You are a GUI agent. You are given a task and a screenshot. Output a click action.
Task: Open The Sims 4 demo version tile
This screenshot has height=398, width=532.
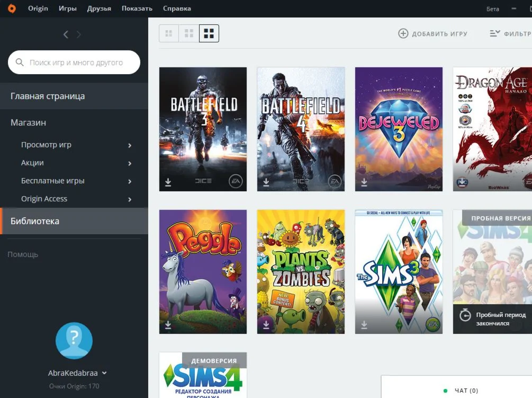(203, 375)
